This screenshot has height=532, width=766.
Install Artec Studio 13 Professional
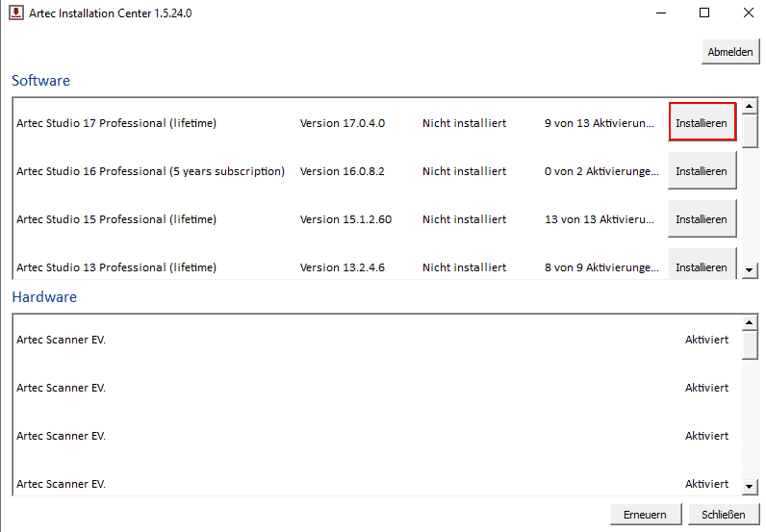[x=702, y=266]
